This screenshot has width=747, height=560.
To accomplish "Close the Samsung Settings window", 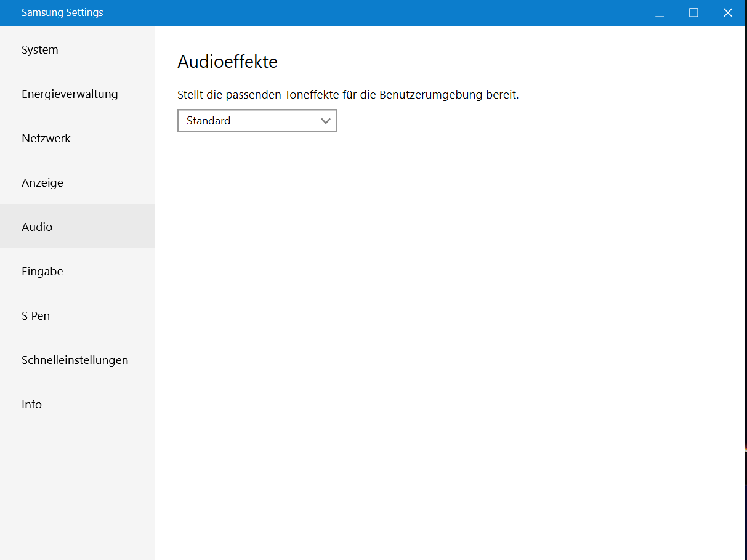I will coord(727,13).
